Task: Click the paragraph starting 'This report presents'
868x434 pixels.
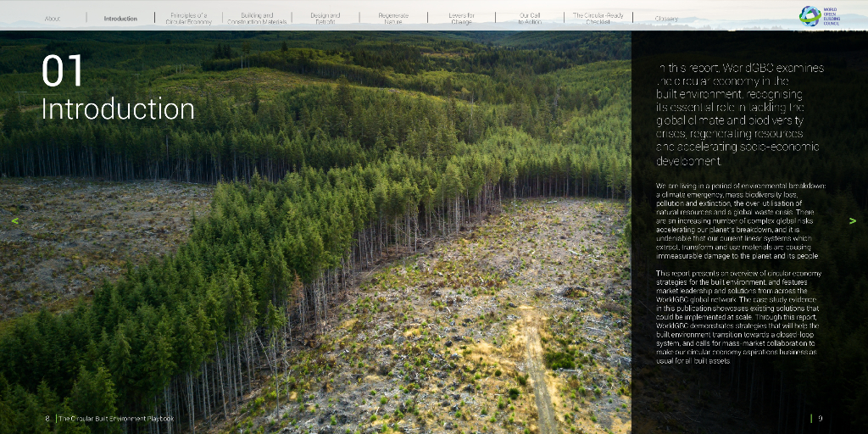Action: click(739, 317)
